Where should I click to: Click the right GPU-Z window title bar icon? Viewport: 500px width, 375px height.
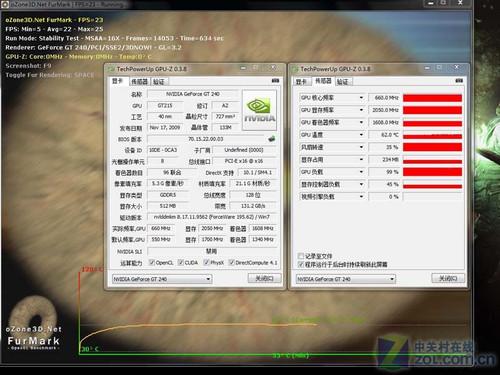coord(295,69)
